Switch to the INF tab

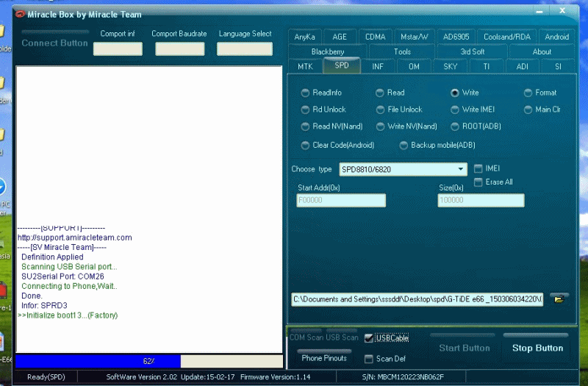(378, 66)
